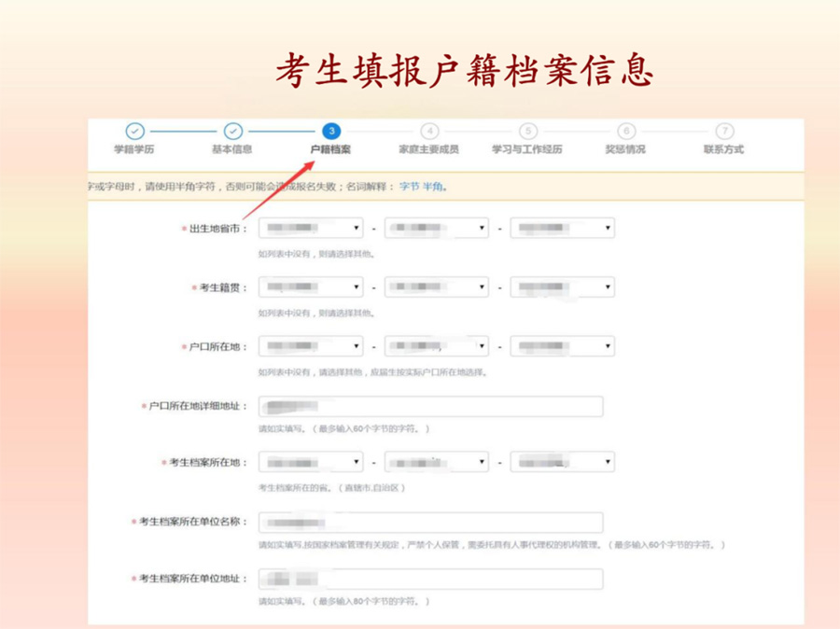The height and width of the screenshot is (629, 840).
Task: Expand the third 考生档案所在地 dropdown
Action: (x=562, y=462)
